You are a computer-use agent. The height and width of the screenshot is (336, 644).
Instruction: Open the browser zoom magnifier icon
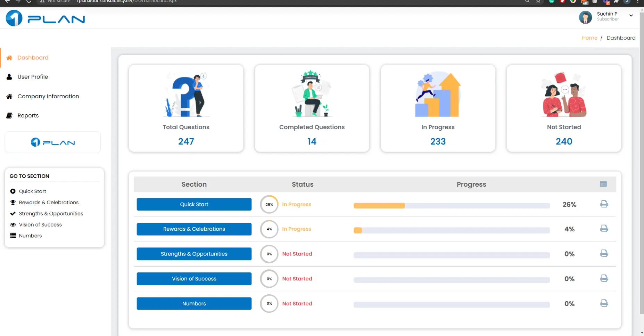tap(527, 1)
